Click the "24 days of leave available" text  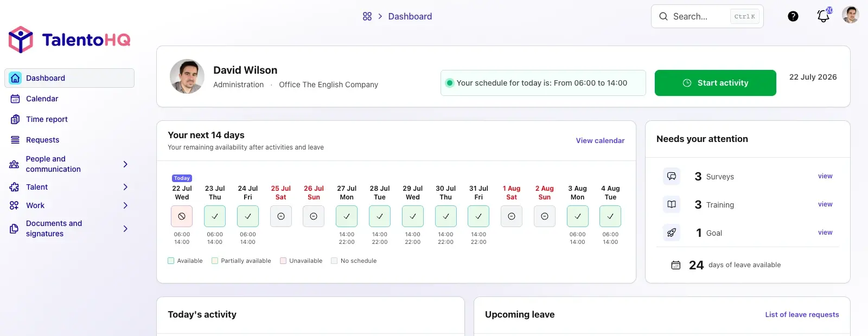[735, 265]
